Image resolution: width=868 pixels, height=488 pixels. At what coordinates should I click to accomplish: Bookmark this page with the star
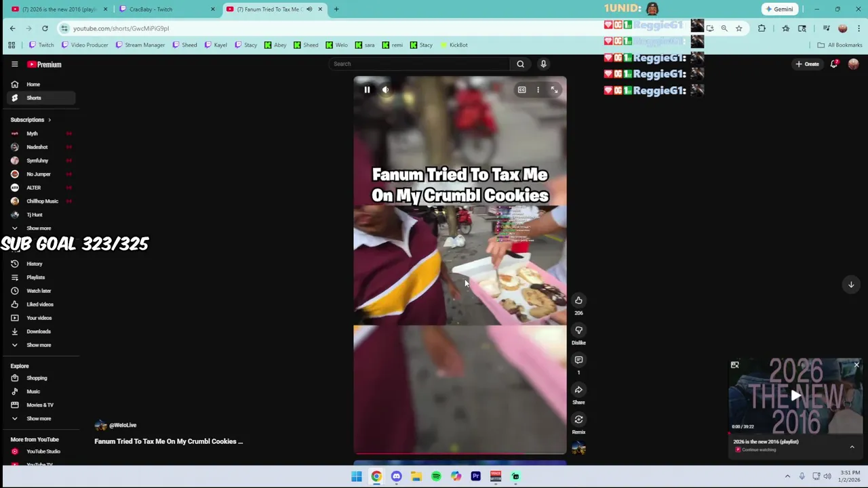[x=738, y=28]
